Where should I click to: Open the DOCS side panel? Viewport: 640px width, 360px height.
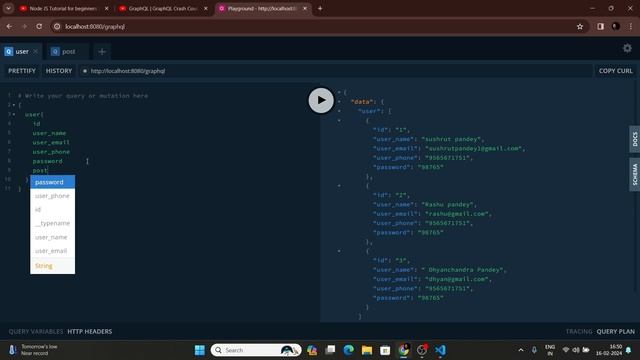pos(635,139)
